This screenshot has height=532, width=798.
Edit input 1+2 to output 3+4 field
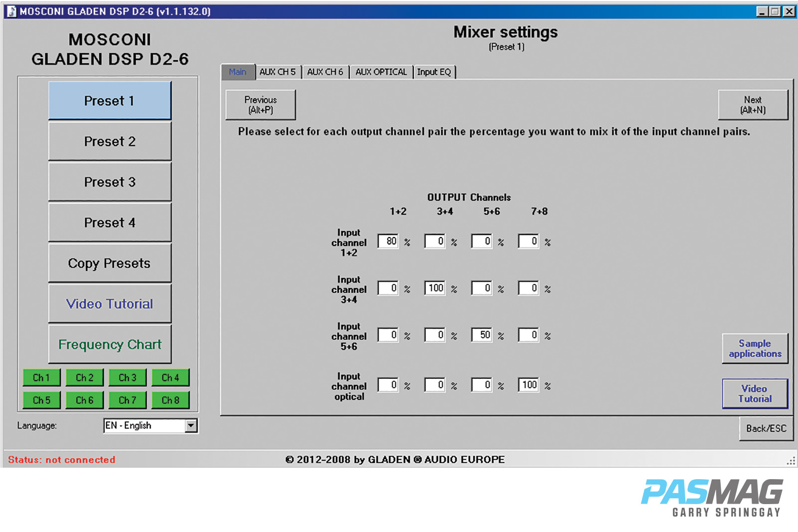click(435, 241)
